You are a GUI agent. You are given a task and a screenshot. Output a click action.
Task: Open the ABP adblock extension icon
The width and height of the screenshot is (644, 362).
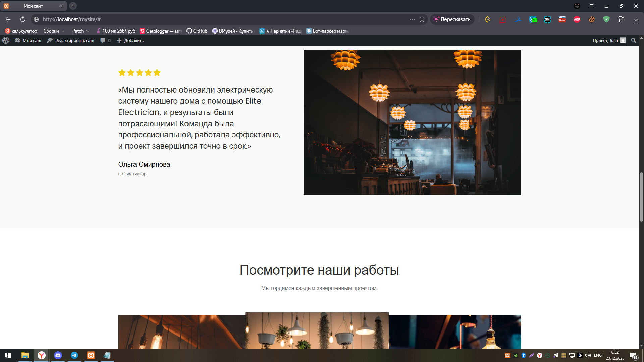[577, 19]
